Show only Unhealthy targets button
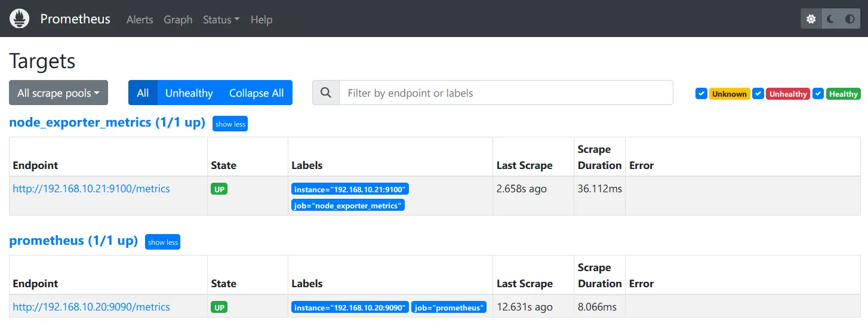 [x=189, y=93]
